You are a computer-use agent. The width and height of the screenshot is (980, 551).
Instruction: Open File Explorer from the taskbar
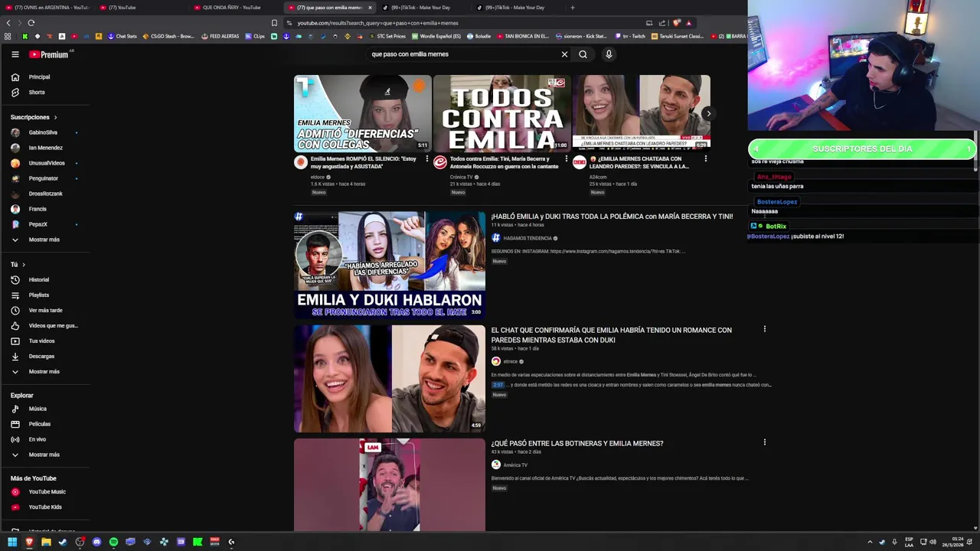(46, 542)
